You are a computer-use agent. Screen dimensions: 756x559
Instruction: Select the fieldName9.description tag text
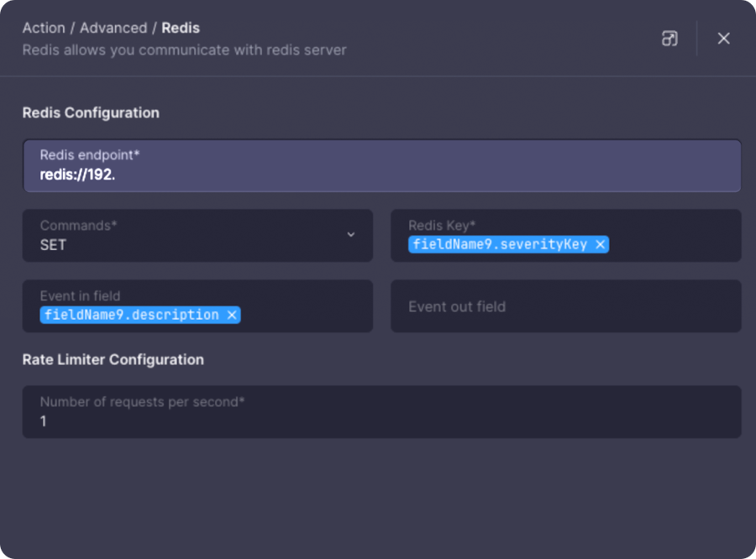[x=132, y=315]
